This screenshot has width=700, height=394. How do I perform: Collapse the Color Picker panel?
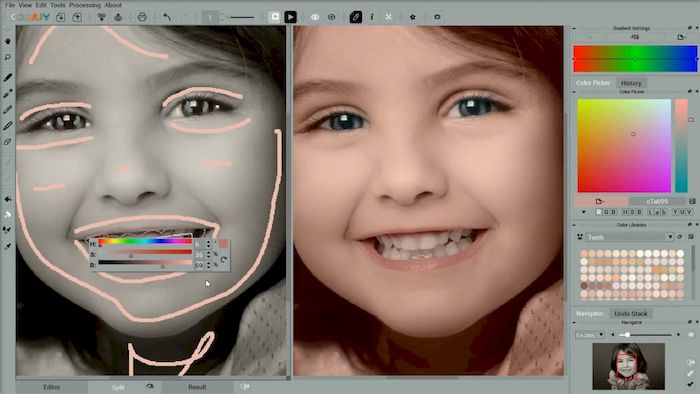pos(574,92)
